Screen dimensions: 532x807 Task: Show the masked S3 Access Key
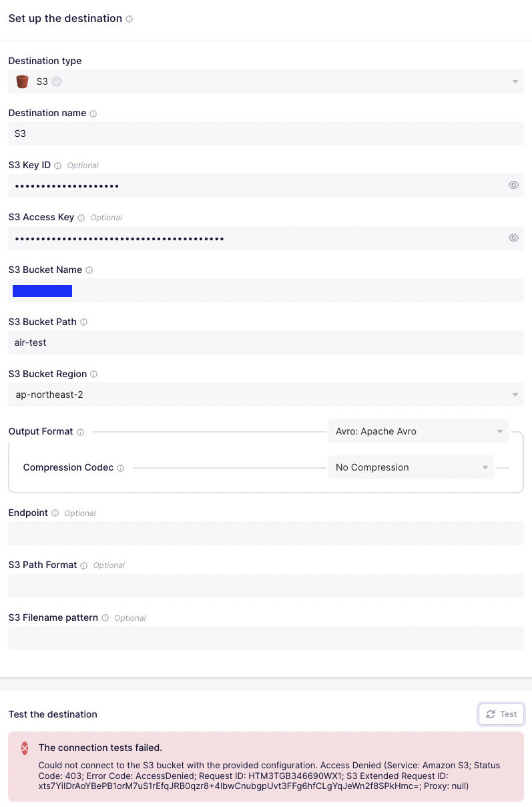513,237
